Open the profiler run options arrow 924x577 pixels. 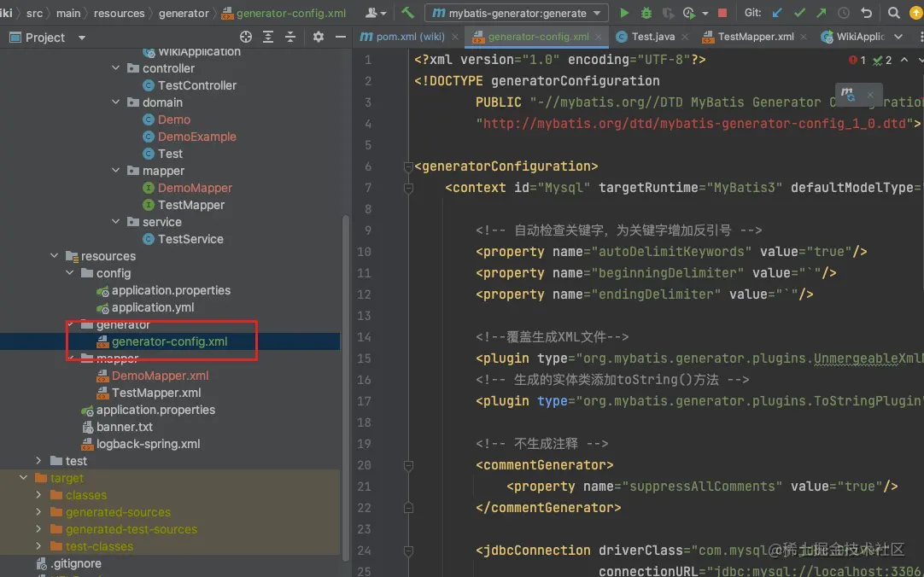(x=705, y=13)
